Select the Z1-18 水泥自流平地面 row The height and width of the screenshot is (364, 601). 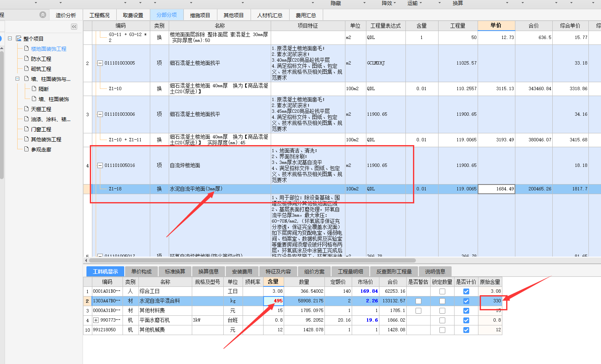pyautogui.click(x=342, y=189)
